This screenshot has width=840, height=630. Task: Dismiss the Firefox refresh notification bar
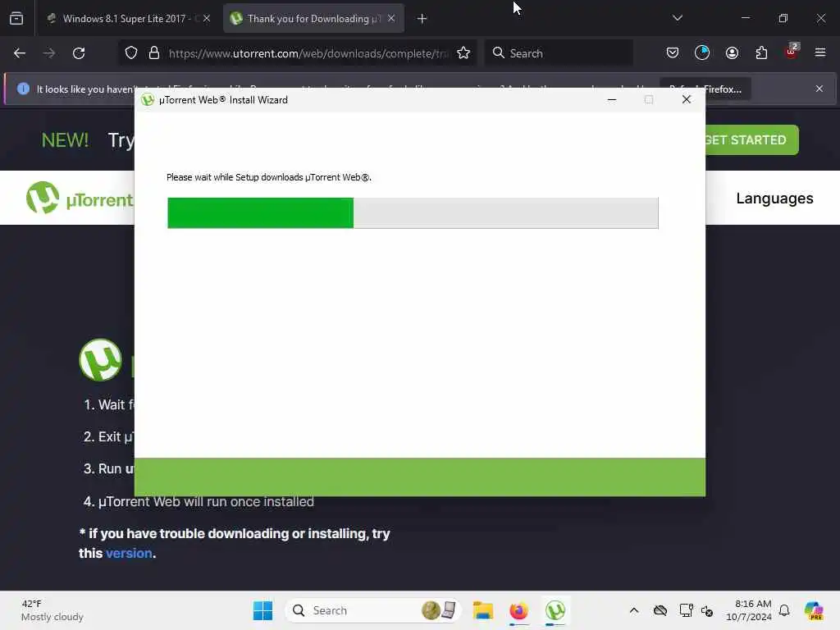(819, 89)
